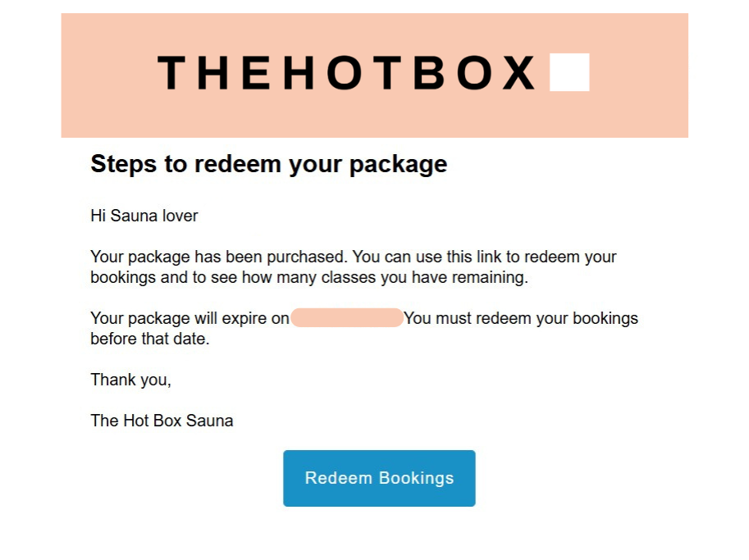749x560 pixels.
Task: Click the 'before that date.' line
Action: coord(150,339)
